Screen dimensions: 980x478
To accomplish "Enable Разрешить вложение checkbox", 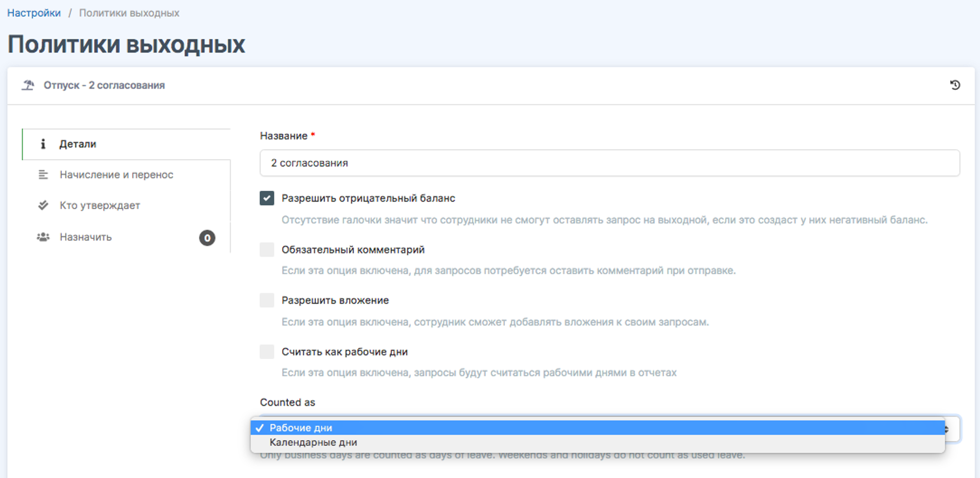I will click(x=267, y=300).
